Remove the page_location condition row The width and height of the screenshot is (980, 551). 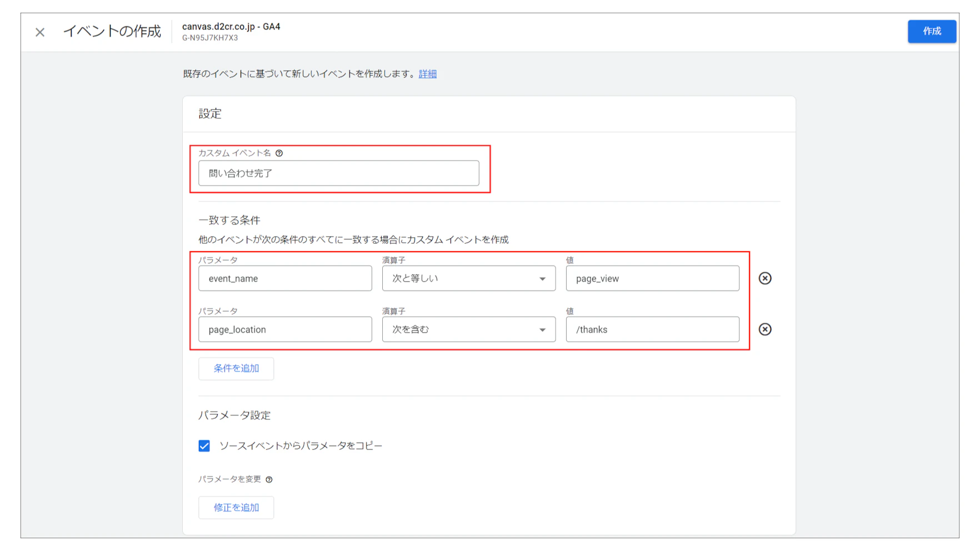click(765, 329)
